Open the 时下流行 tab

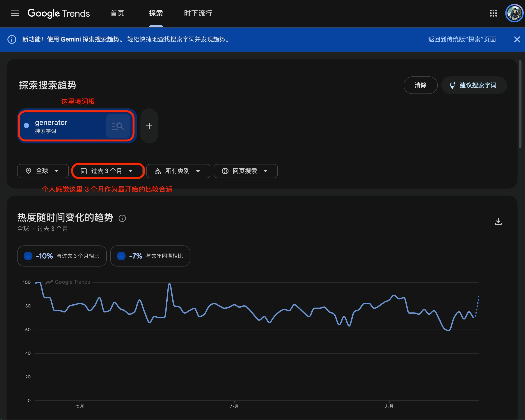(198, 13)
